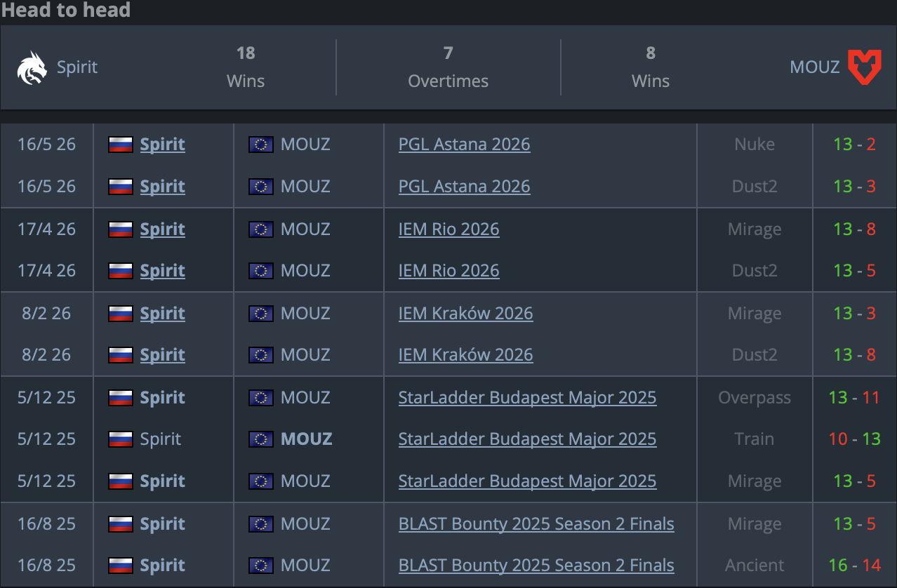Click the Russian flag in Budapest Major Train row
The width and height of the screenshot is (897, 588).
(121, 439)
